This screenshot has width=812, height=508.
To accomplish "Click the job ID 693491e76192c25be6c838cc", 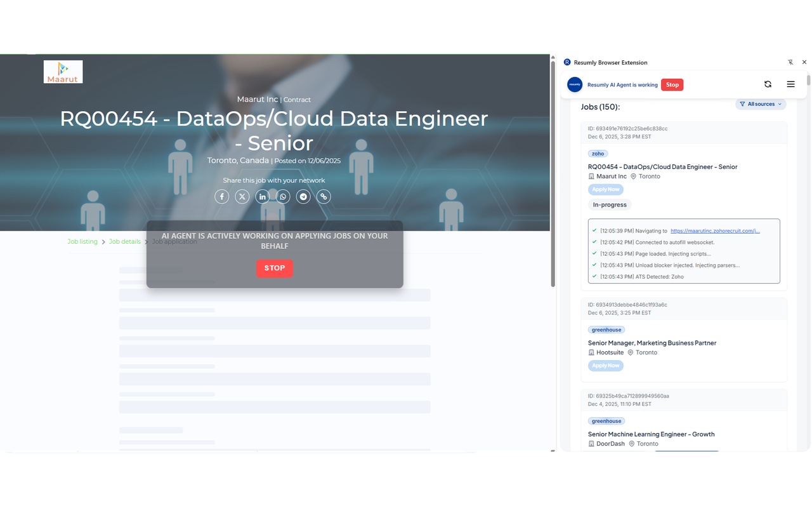I will (x=628, y=128).
